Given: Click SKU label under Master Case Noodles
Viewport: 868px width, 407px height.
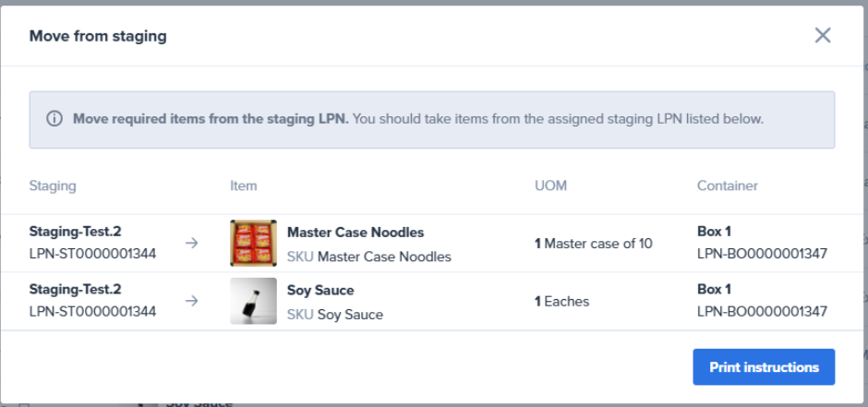Looking at the screenshot, I should [300, 257].
